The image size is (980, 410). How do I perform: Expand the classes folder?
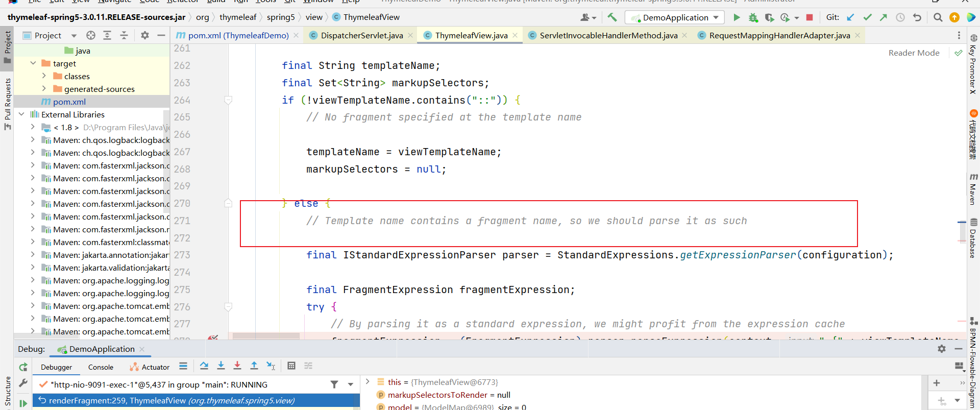44,76
